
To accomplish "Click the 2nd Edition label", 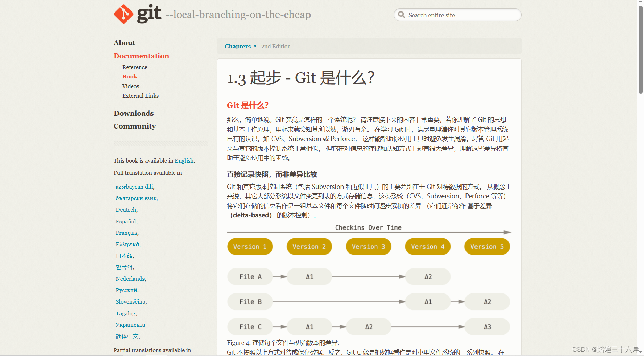I will point(276,46).
